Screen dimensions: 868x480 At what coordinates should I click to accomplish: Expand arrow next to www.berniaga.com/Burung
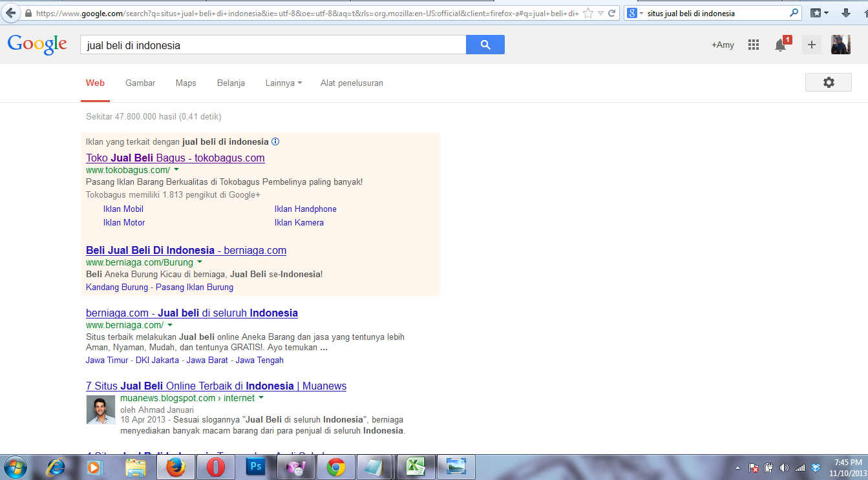point(200,262)
